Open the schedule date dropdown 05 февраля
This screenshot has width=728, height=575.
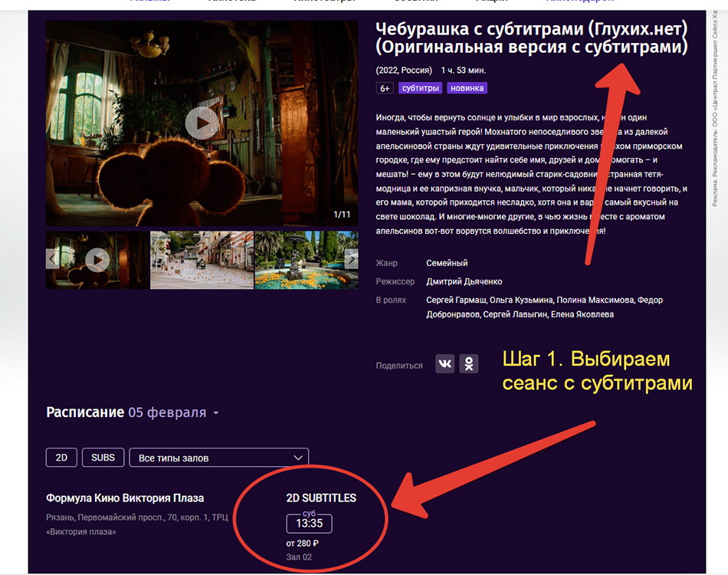pos(173,412)
